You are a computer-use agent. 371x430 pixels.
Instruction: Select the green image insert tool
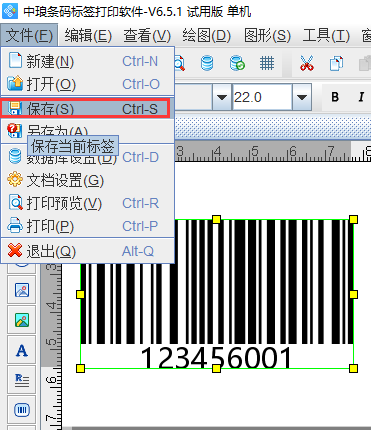click(22, 320)
